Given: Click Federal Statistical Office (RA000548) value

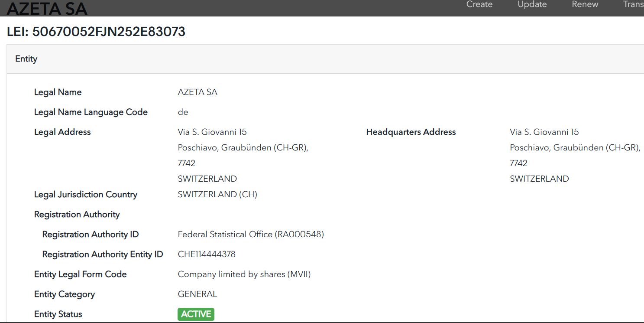Looking at the screenshot, I should point(251,235).
